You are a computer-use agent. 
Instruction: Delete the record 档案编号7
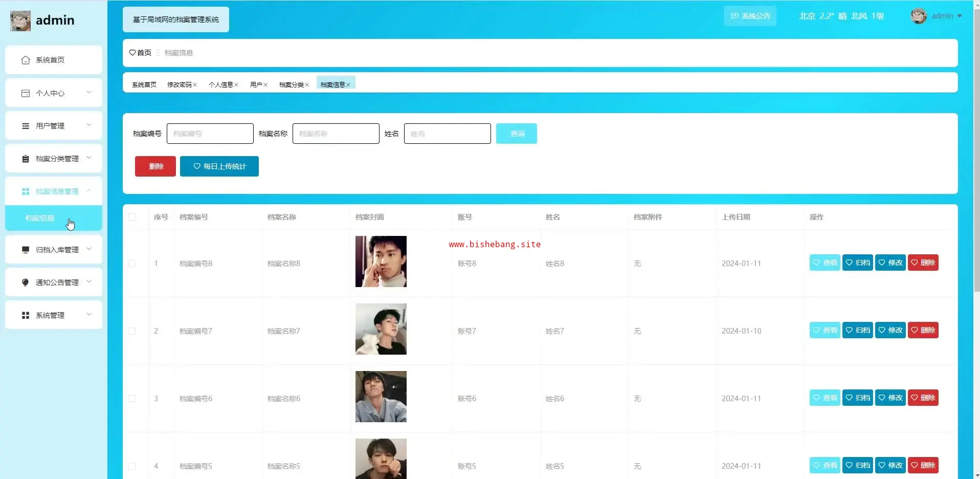(923, 330)
